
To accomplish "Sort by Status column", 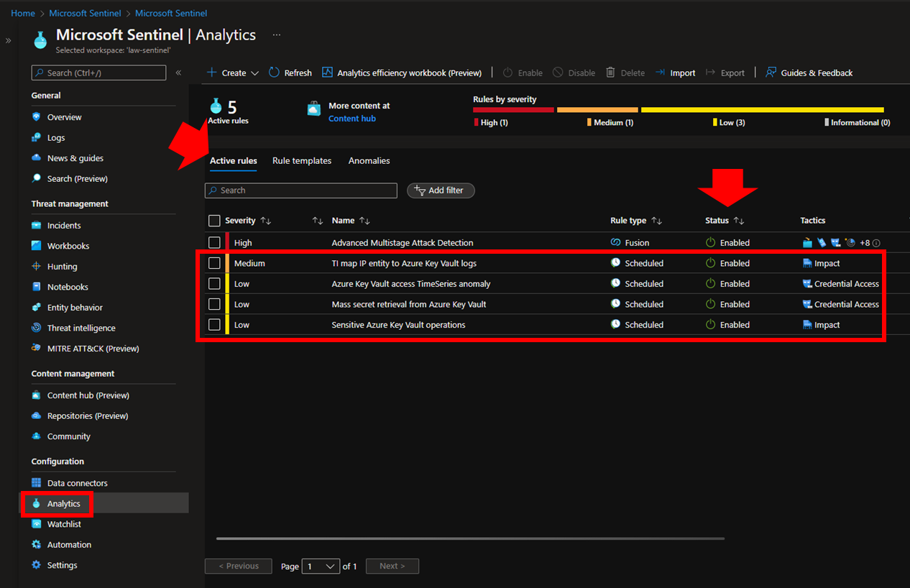I will coord(725,221).
